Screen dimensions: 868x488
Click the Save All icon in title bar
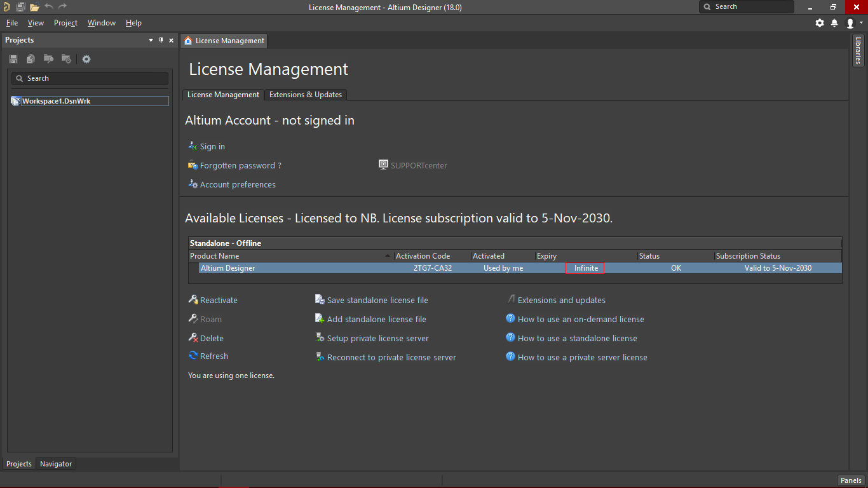click(x=21, y=7)
